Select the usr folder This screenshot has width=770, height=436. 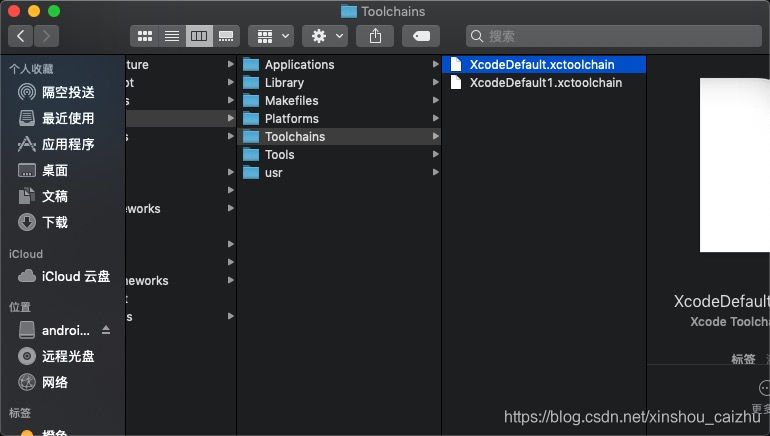tap(339, 172)
